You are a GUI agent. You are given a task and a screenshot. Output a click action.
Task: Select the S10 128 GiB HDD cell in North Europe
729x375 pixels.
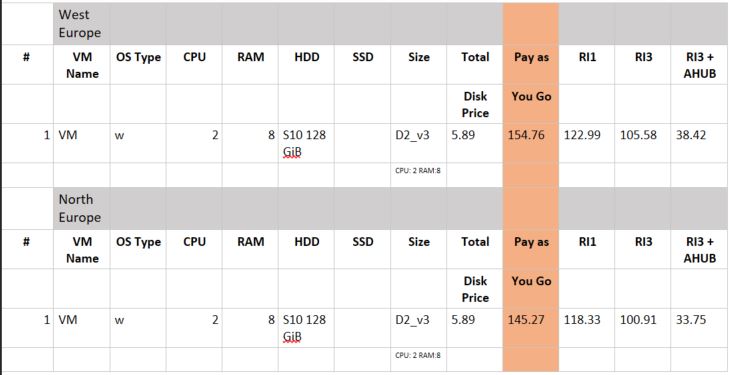[305, 328]
